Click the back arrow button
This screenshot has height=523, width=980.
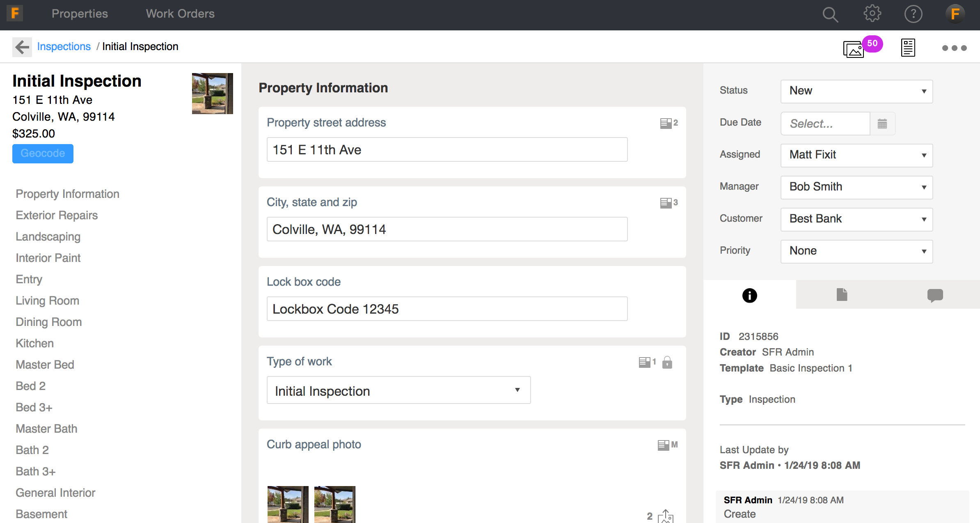point(22,47)
